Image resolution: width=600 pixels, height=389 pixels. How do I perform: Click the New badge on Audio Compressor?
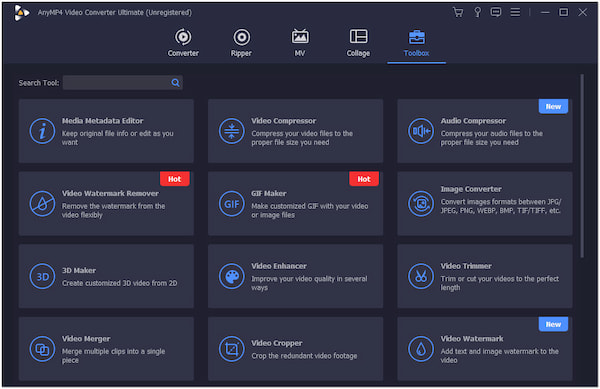(x=553, y=106)
